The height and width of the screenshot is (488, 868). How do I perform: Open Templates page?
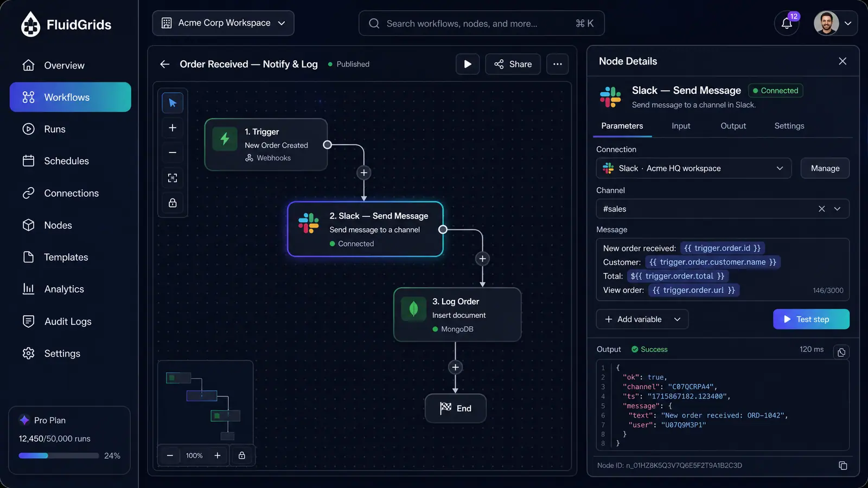(x=70, y=257)
